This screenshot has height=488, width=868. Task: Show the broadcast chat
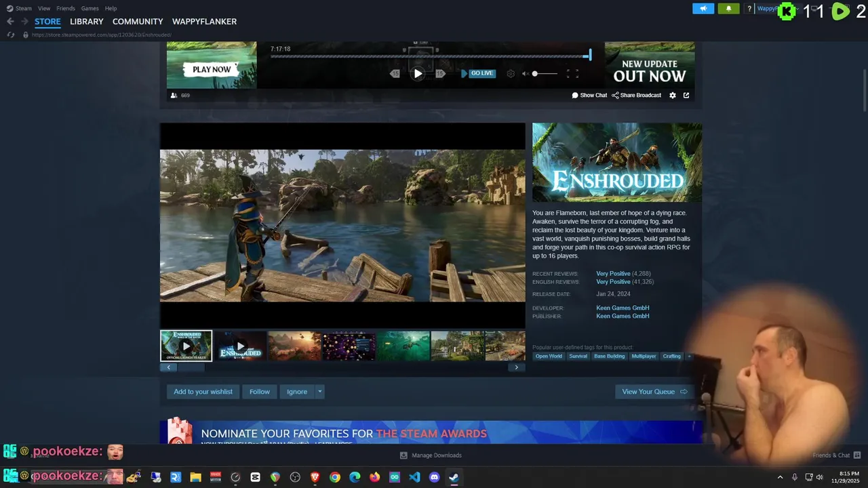[x=589, y=95]
